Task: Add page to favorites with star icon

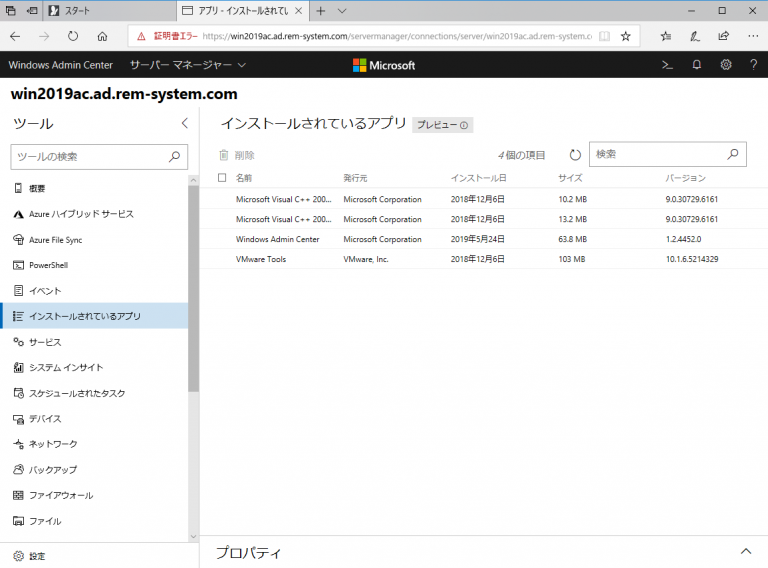Action: [625, 36]
